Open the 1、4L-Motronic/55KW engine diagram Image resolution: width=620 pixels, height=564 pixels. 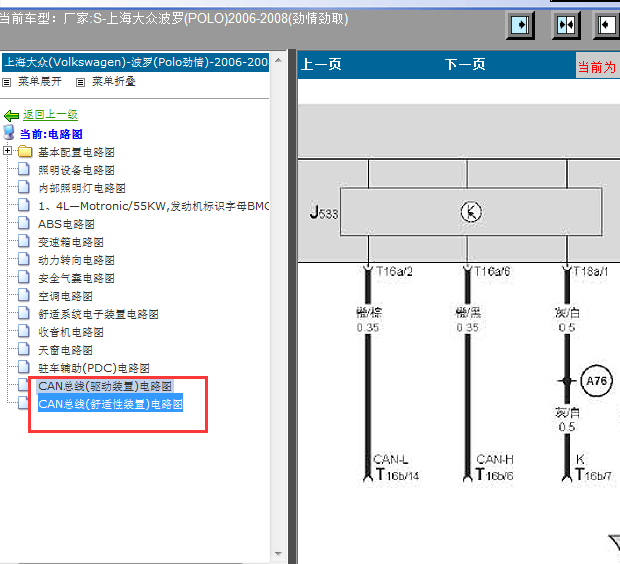(153, 206)
